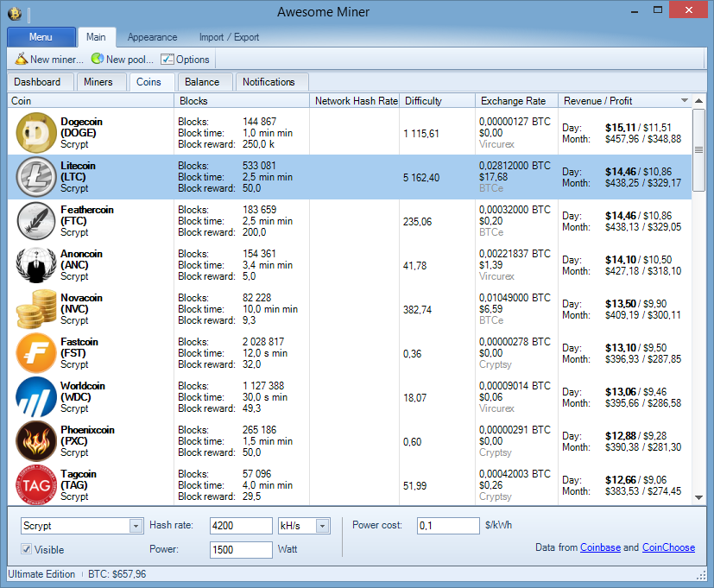Open the Scrypt algorithm dropdown
The height and width of the screenshot is (588, 714).
coord(136,526)
